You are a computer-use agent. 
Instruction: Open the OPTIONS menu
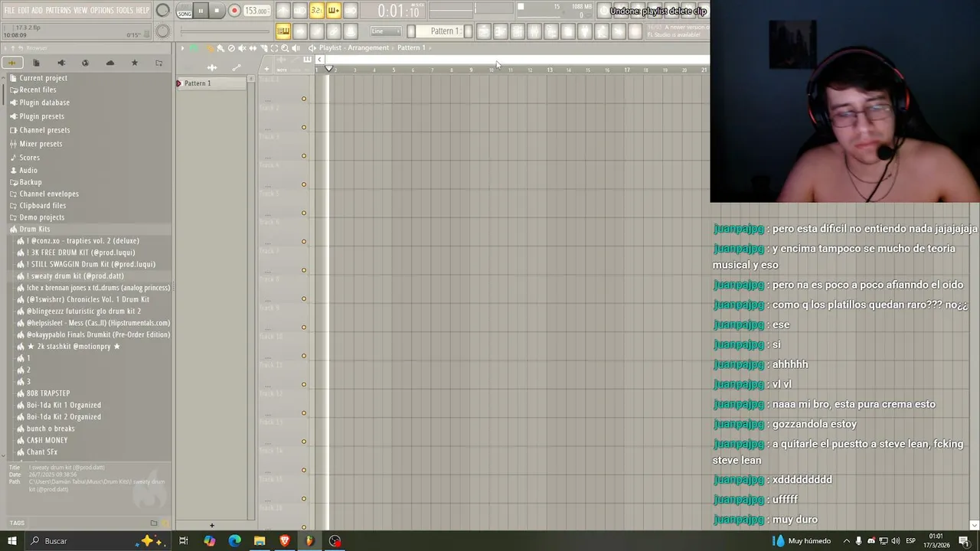click(x=102, y=10)
